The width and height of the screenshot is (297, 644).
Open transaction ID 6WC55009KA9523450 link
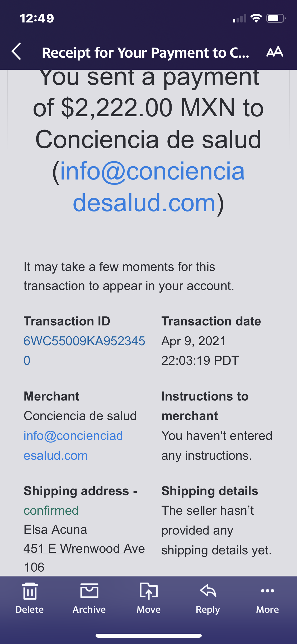click(84, 341)
